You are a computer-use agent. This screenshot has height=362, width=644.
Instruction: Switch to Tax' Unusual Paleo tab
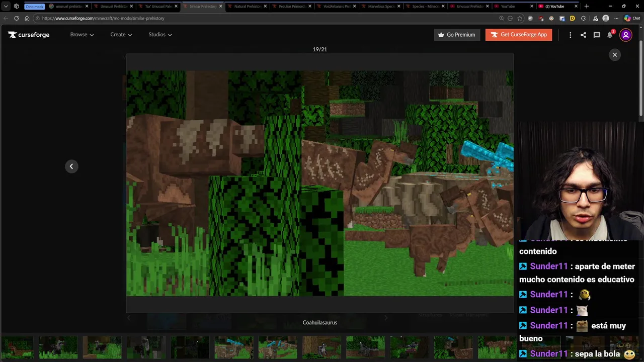158,7
